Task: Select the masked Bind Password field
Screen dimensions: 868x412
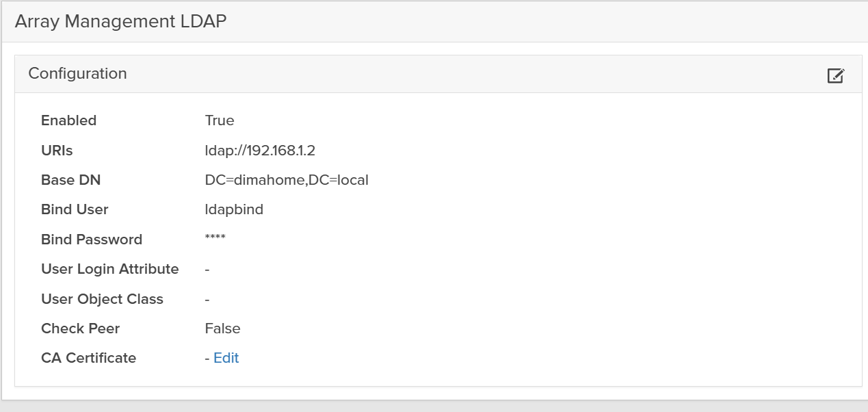Action: (x=215, y=239)
